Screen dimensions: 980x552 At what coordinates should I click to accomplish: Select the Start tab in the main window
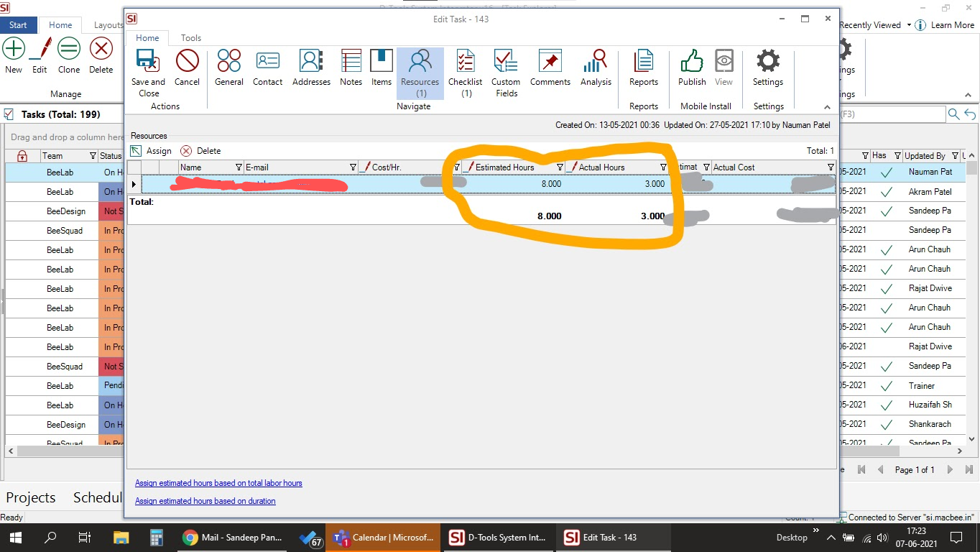coord(17,24)
